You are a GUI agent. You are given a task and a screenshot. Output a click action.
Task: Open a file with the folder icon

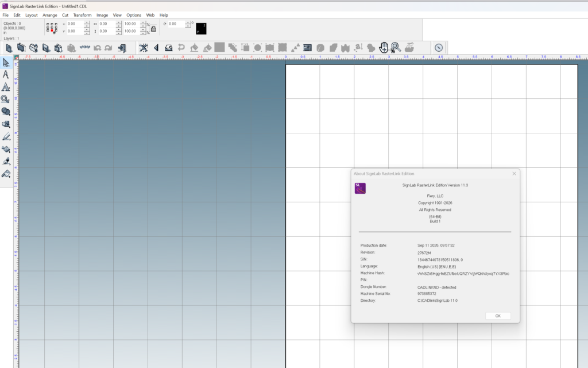[33, 48]
